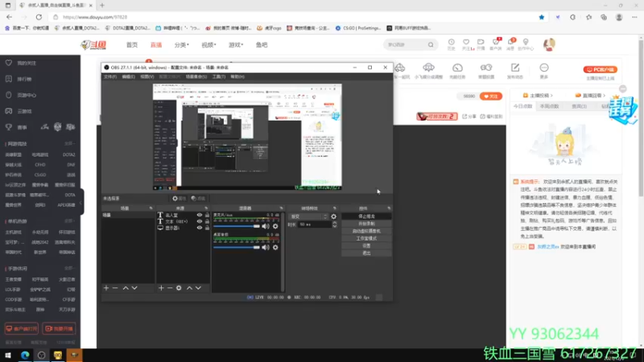This screenshot has height=362, width=644.
Task: Toggle lock on the display capture source
Action: 207,228
